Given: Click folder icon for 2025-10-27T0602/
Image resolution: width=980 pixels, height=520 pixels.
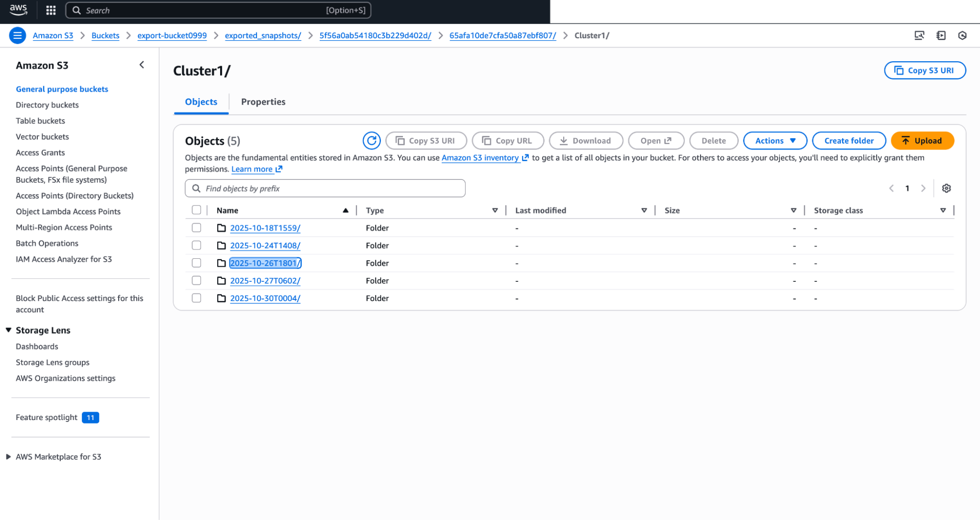Looking at the screenshot, I should tap(222, 281).
